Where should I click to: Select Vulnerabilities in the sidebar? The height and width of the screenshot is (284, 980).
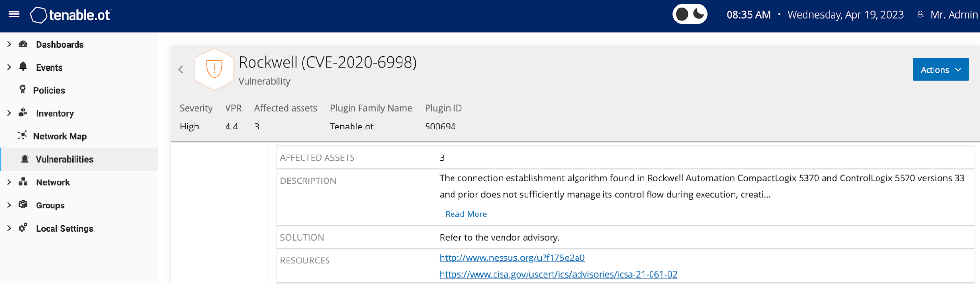point(64,159)
